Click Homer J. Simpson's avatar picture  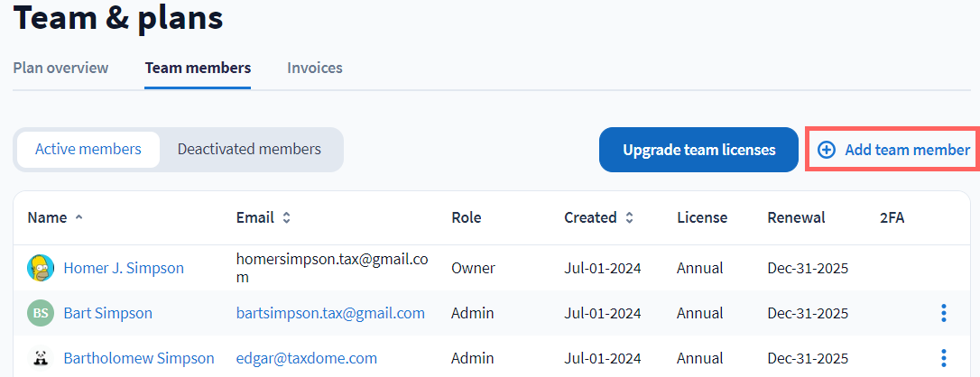pyautogui.click(x=40, y=268)
